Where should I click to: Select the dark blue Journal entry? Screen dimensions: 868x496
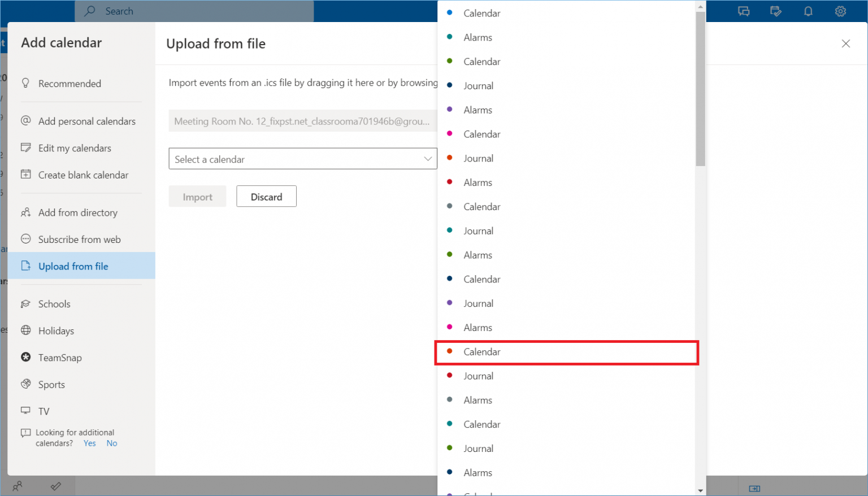(x=478, y=85)
